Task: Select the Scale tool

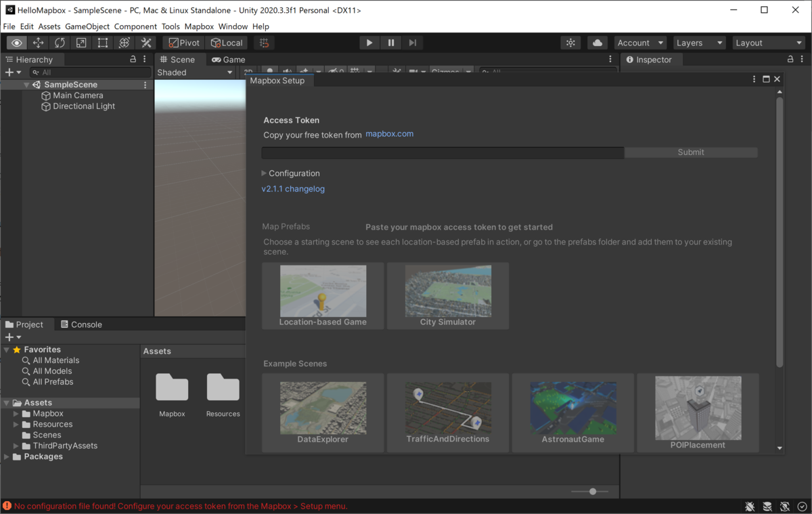Action: pos(81,43)
